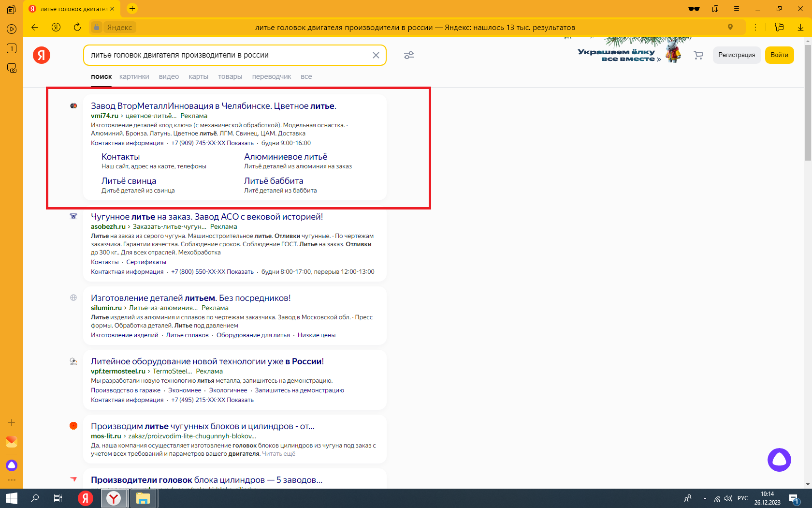Open the Литьё баббита sitelink
Image resolution: width=812 pixels, height=508 pixels.
pyautogui.click(x=274, y=181)
